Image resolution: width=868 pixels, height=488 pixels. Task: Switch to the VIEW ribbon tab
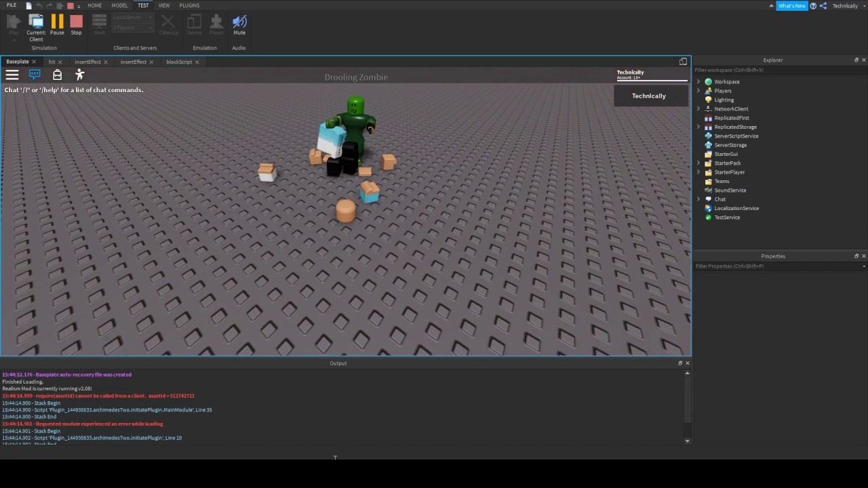pos(164,5)
